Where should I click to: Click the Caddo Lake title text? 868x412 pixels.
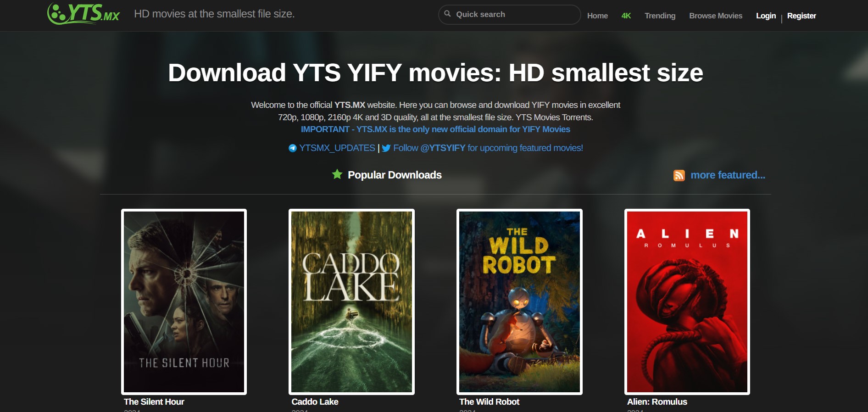315,402
